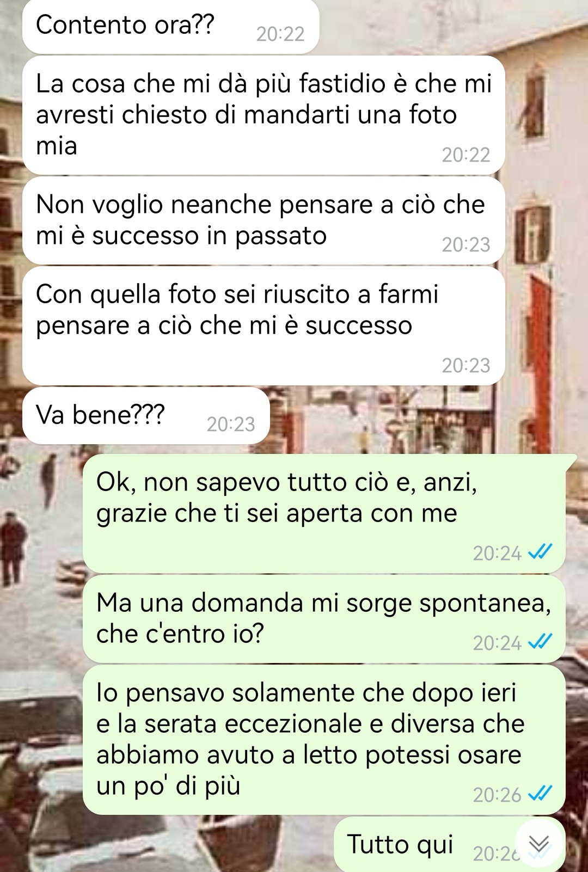Viewport: 588px width, 872px height.
Task: Select the 'Tutto qui' sent message
Action: pyautogui.click(x=449, y=844)
